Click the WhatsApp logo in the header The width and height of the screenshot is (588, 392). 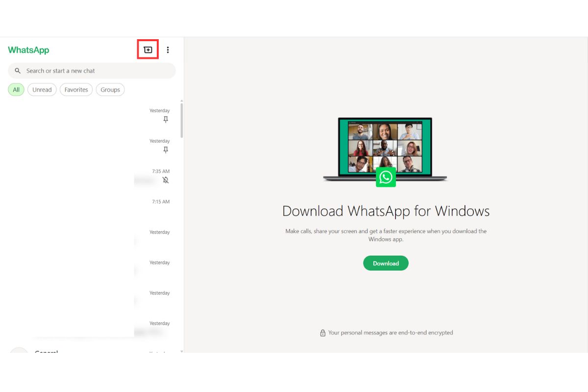point(28,50)
